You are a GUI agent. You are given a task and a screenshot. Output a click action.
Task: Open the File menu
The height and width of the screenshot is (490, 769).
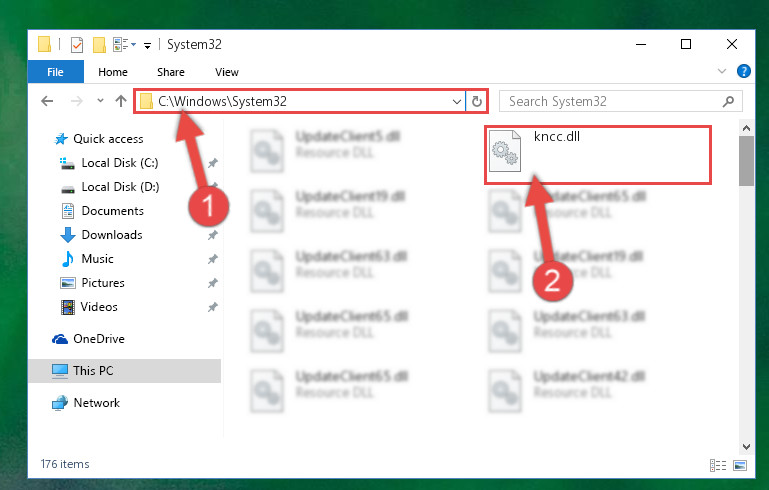click(55, 72)
